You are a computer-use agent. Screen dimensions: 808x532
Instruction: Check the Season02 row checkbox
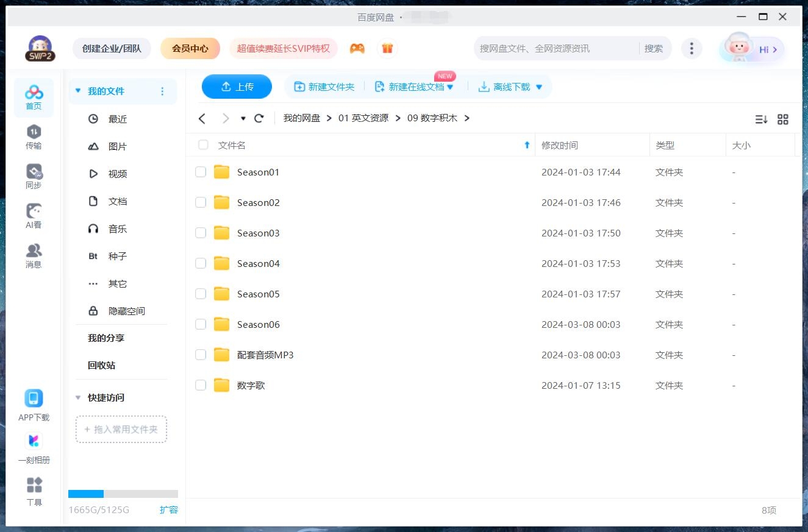[x=201, y=202]
